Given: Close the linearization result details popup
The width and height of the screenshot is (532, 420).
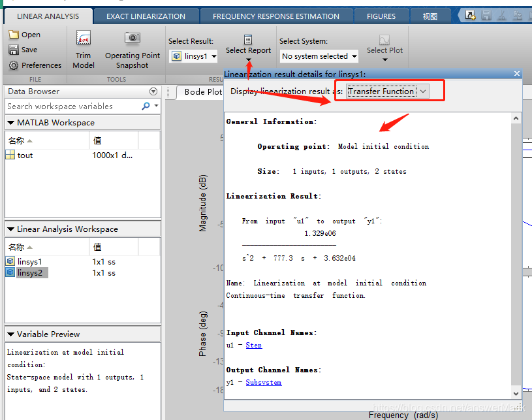Looking at the screenshot, I should coord(517,74).
